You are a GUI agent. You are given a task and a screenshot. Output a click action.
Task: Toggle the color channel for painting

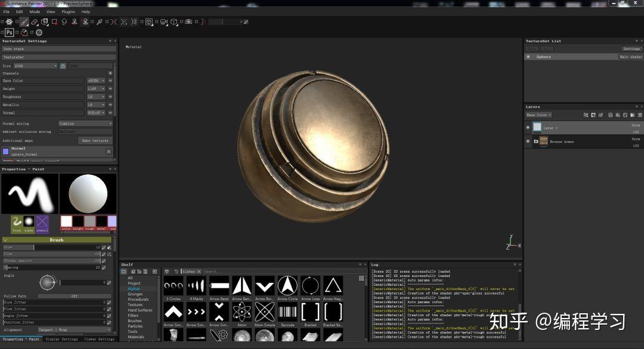click(x=66, y=223)
